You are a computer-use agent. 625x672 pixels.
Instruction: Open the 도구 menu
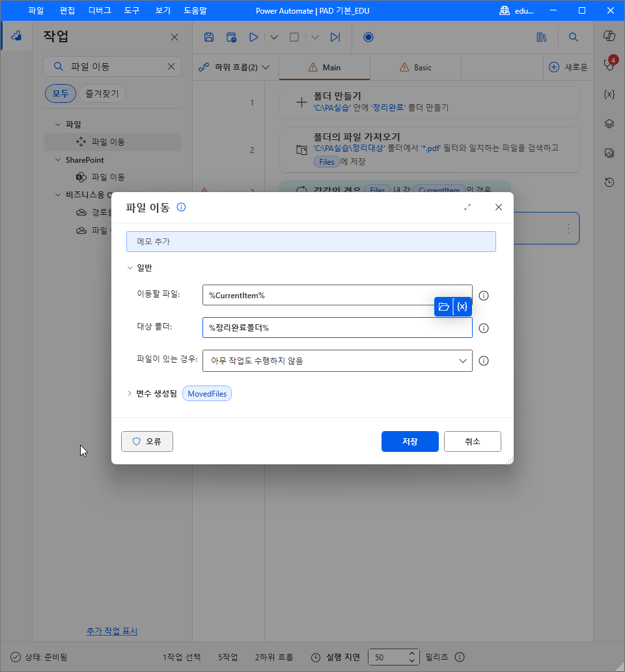tap(132, 10)
